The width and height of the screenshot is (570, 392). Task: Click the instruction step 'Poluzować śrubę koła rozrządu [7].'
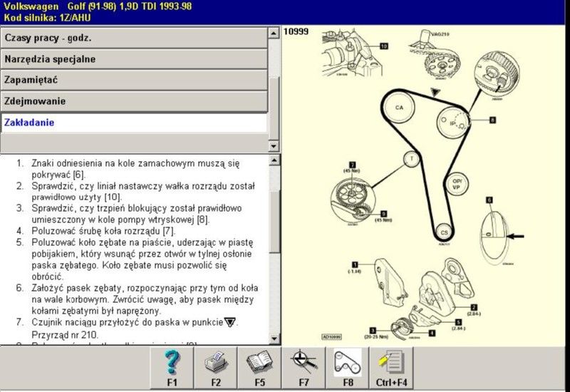(103, 231)
